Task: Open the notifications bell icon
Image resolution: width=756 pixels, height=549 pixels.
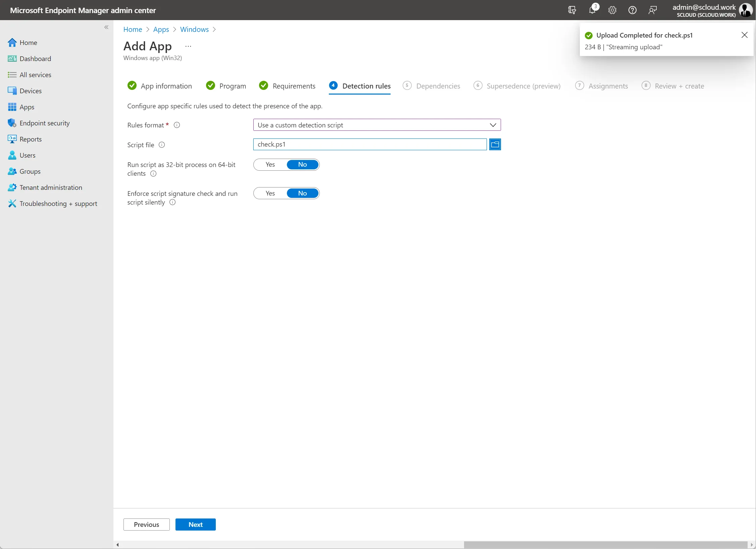Action: (x=592, y=10)
